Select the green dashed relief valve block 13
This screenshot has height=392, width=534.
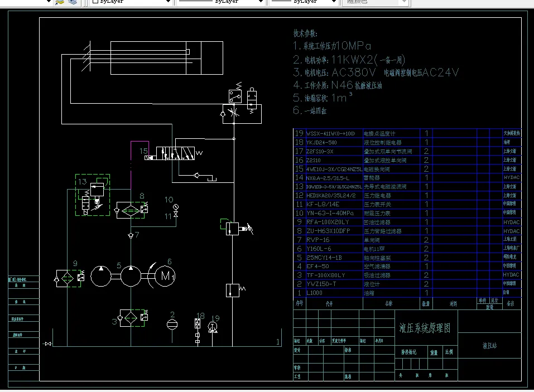(x=93, y=195)
